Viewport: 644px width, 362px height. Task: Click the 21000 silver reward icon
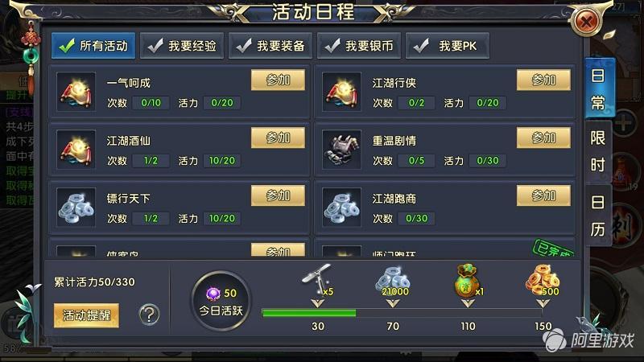[x=393, y=282]
